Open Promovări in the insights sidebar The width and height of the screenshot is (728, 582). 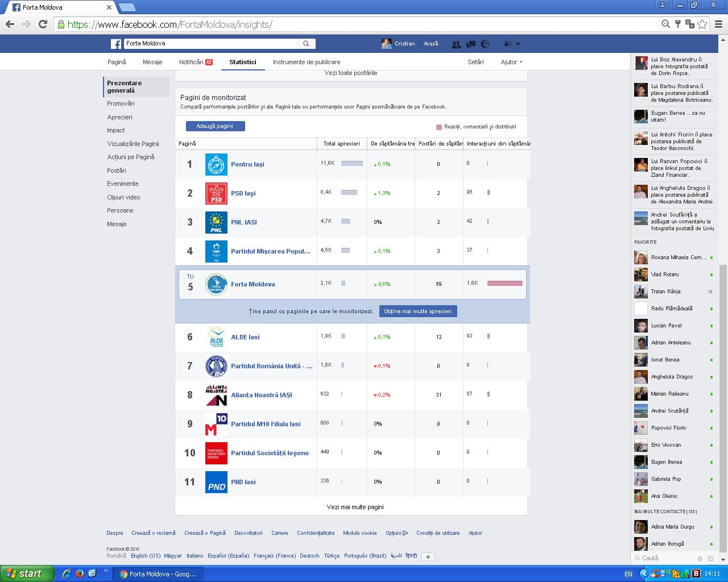pyautogui.click(x=121, y=103)
